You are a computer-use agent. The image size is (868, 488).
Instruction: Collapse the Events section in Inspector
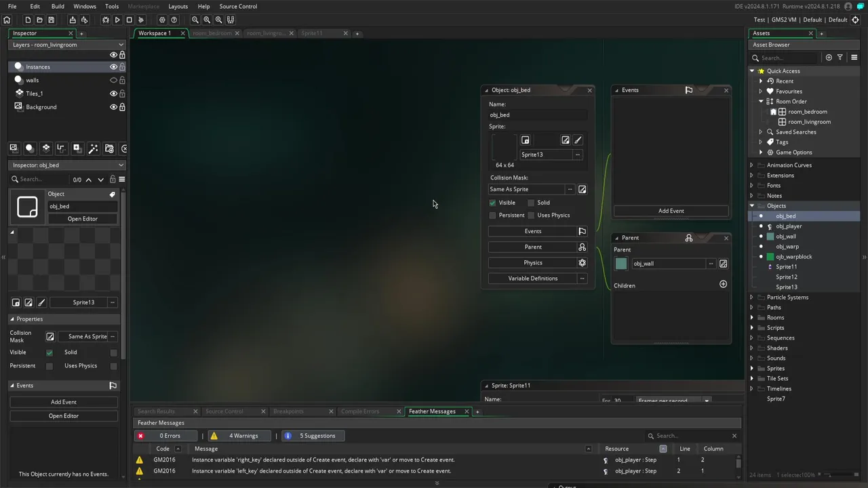(x=12, y=386)
